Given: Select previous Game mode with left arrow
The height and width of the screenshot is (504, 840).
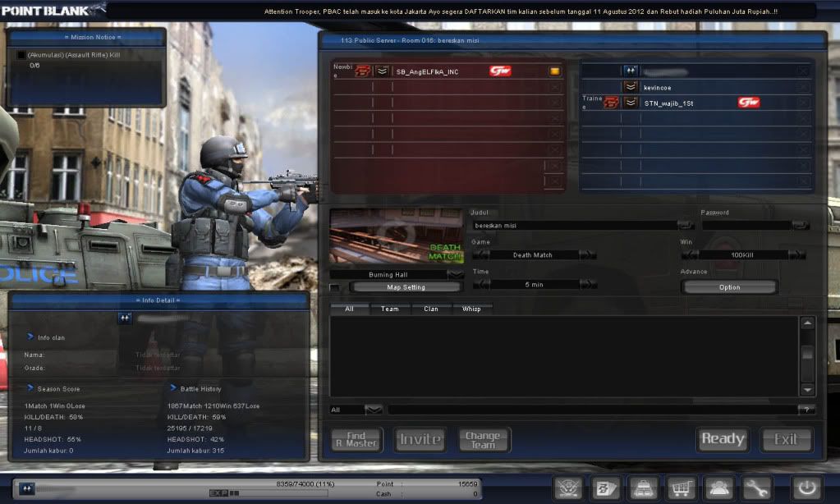Looking at the screenshot, I should (481, 255).
